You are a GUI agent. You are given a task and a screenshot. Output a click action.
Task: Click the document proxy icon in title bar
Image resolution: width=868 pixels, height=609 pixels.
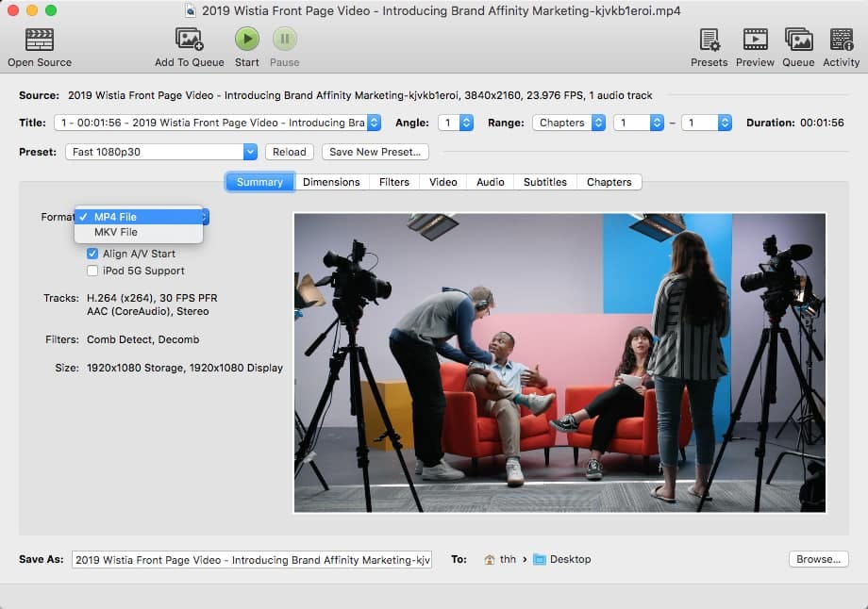[x=191, y=10]
